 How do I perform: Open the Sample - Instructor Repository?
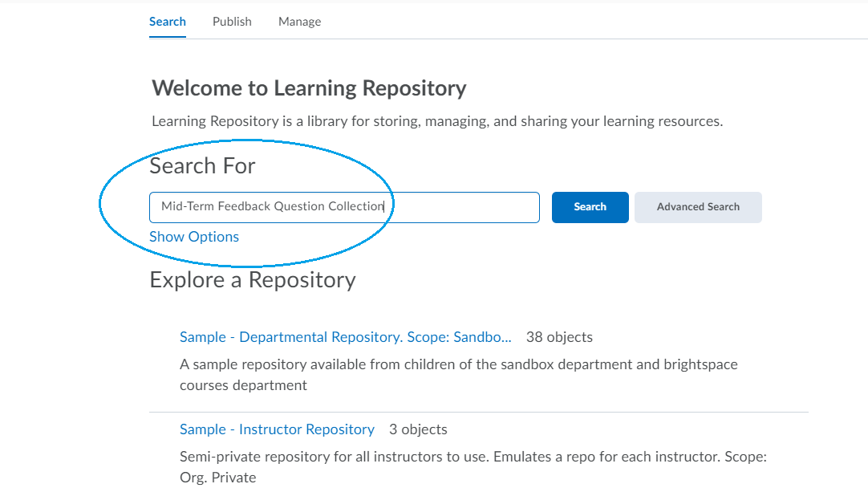tap(277, 429)
